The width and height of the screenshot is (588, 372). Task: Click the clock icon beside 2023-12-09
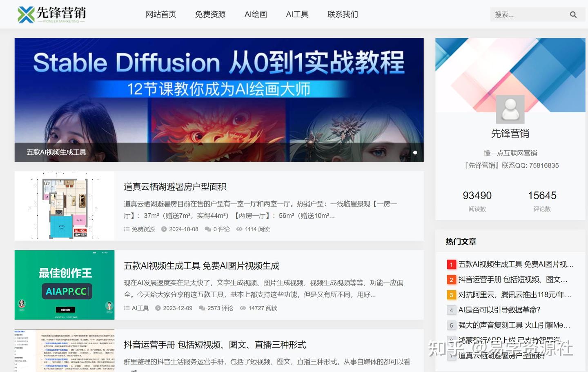tap(158, 308)
